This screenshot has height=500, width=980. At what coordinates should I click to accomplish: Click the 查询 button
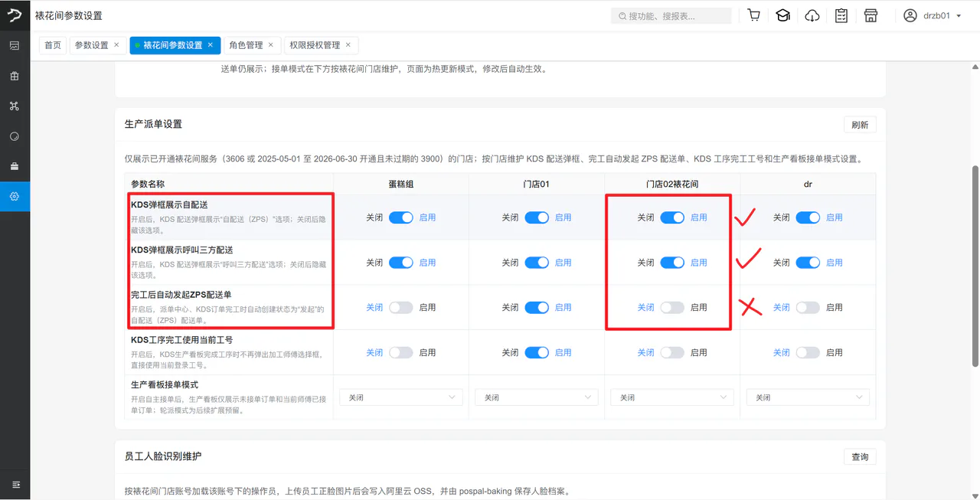click(x=860, y=457)
